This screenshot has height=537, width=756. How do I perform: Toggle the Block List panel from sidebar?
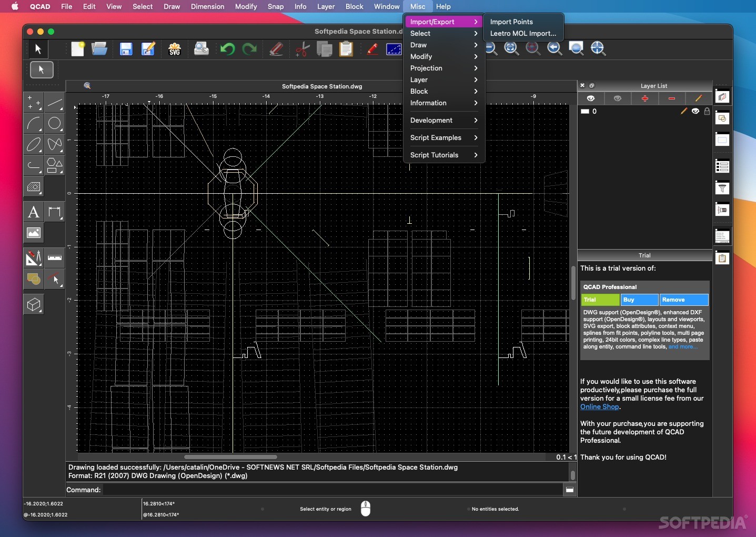coord(722,118)
